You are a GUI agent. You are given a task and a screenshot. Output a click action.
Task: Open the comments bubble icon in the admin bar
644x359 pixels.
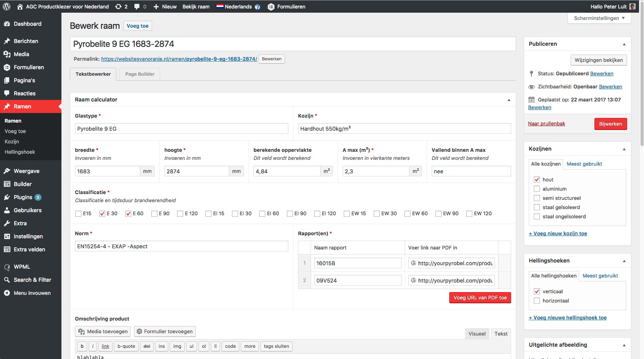[137, 7]
